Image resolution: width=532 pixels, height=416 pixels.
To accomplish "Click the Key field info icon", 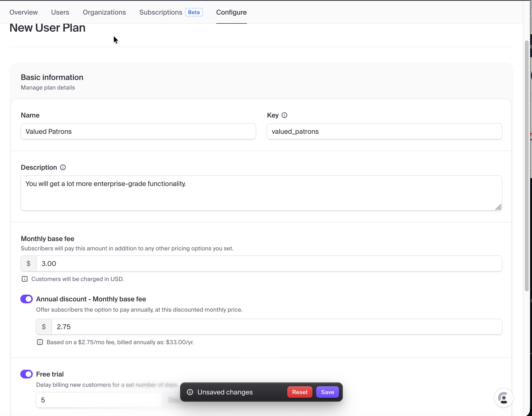I will point(284,115).
